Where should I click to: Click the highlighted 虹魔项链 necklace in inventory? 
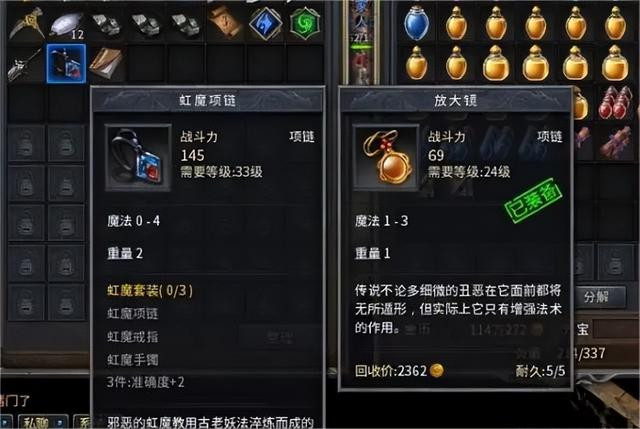[x=66, y=64]
